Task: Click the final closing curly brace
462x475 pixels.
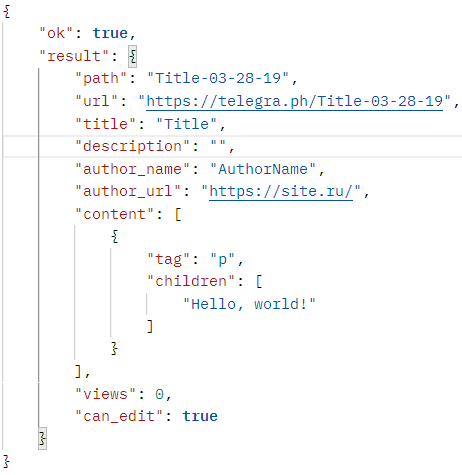Action: pyautogui.click(x=7, y=461)
